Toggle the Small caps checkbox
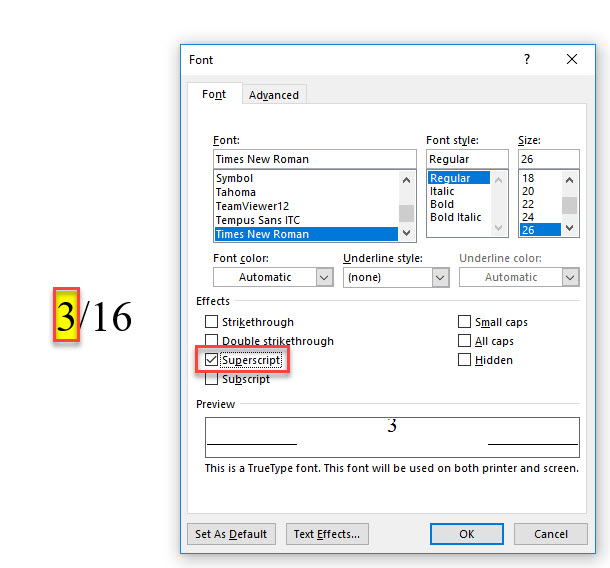Screen dimensions: 610x568 (x=464, y=322)
